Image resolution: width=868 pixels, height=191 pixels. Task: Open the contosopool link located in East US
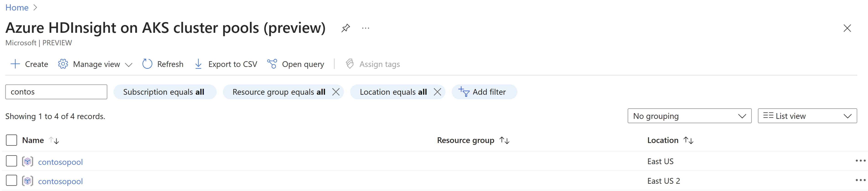pos(60,162)
